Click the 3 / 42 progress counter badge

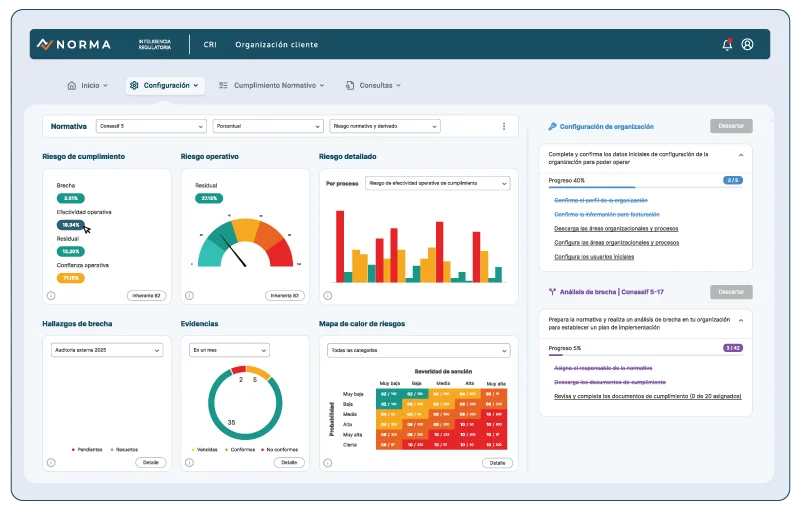click(733, 348)
